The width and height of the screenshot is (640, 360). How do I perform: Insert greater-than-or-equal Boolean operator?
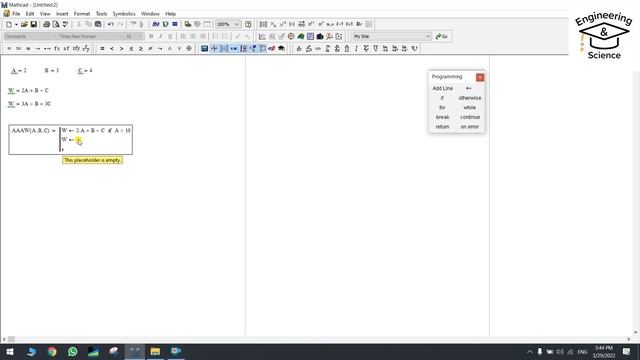[141, 49]
